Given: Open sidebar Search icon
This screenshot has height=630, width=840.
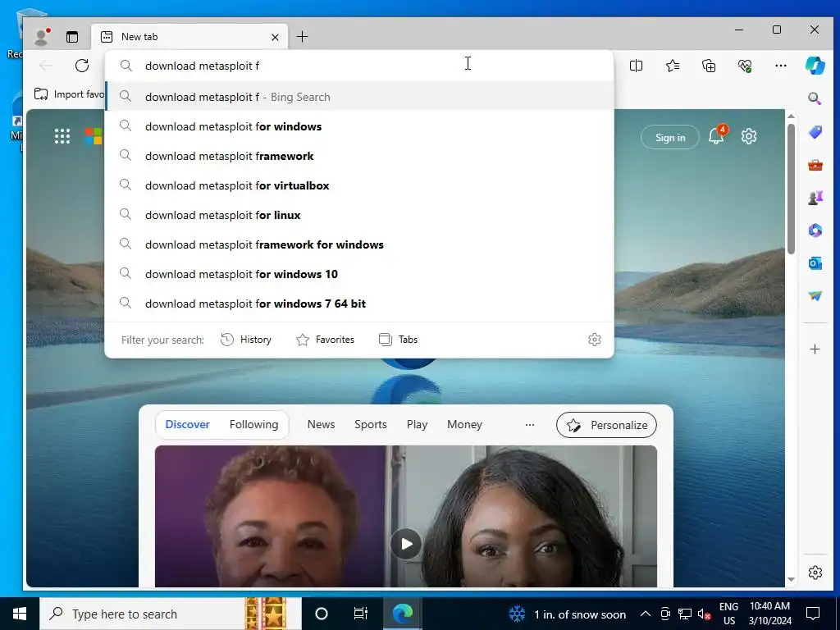Looking at the screenshot, I should (x=815, y=98).
